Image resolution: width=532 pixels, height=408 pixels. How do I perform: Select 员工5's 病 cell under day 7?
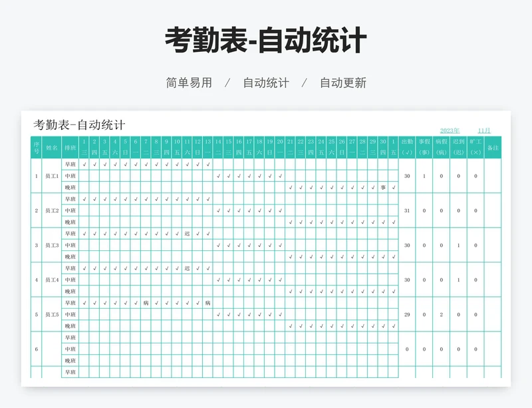click(x=146, y=303)
